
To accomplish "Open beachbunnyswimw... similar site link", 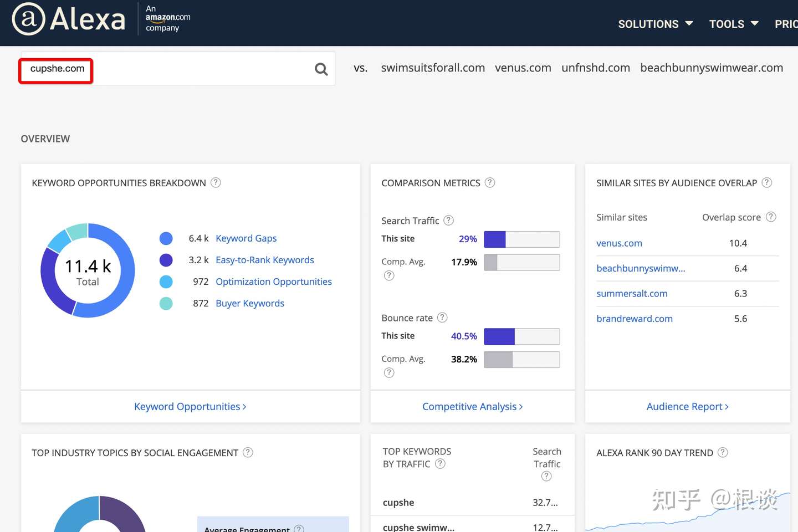I will (x=641, y=268).
